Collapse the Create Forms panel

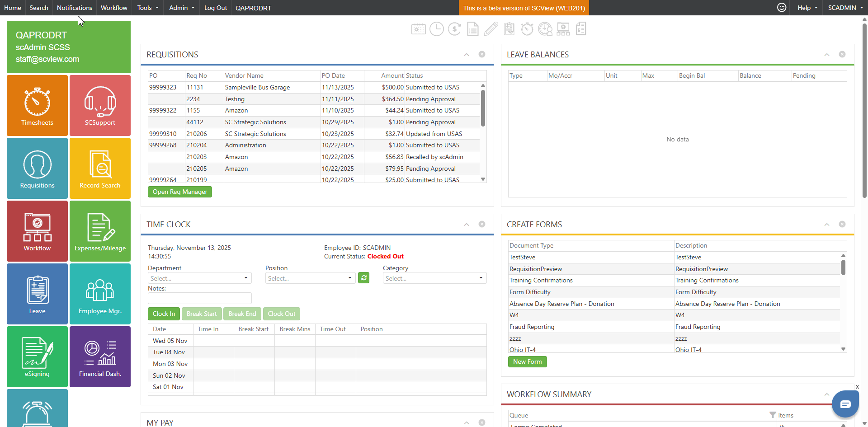(x=827, y=225)
